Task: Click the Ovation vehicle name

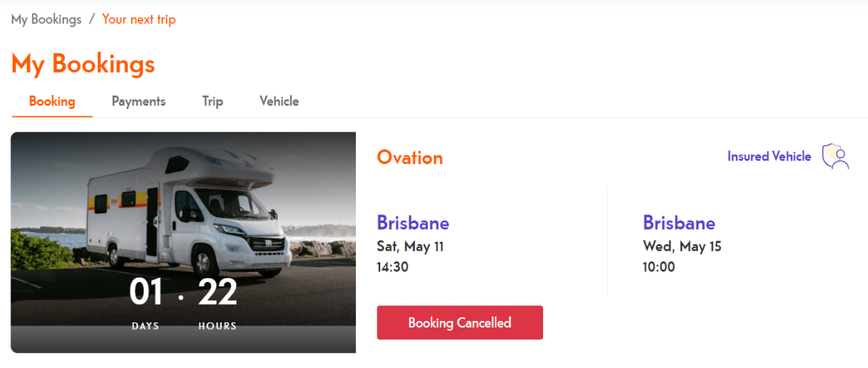Action: [x=410, y=158]
